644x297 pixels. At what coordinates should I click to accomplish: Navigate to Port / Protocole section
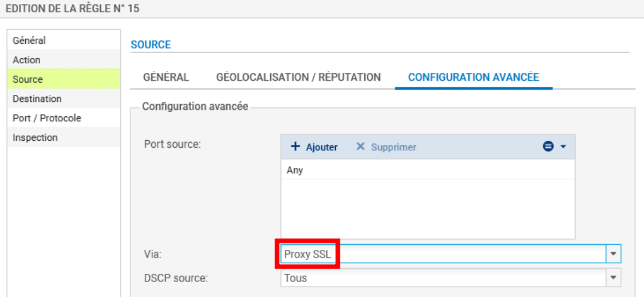point(47,118)
